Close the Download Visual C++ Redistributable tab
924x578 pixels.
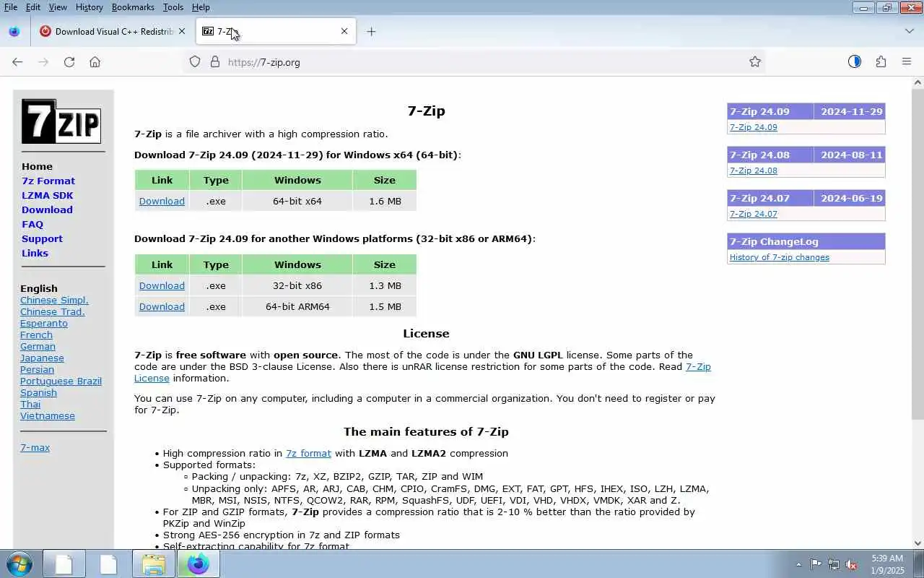(182, 31)
